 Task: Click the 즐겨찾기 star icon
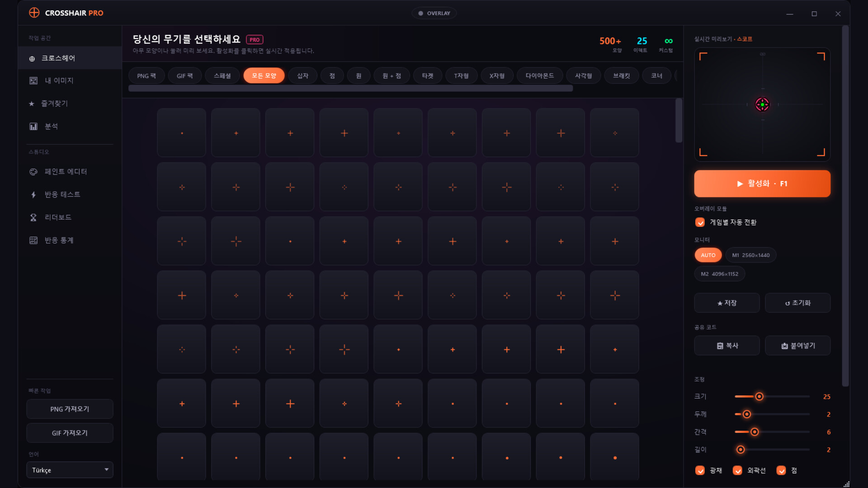32,103
